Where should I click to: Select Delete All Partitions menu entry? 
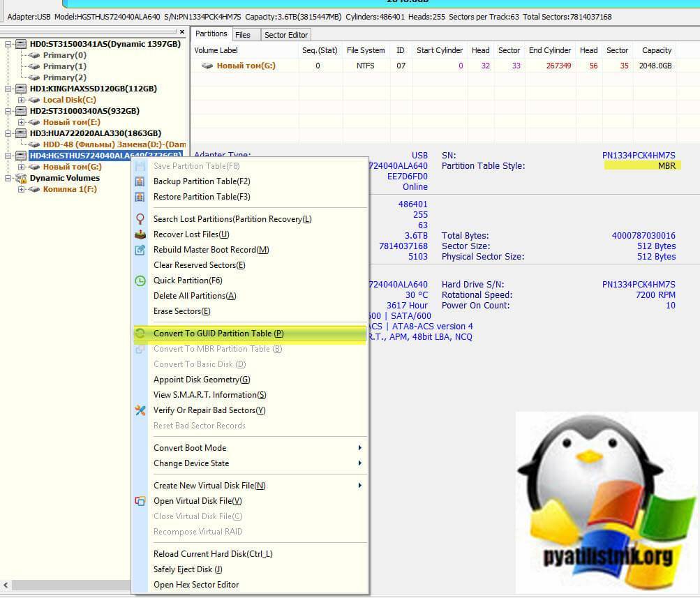(x=195, y=296)
